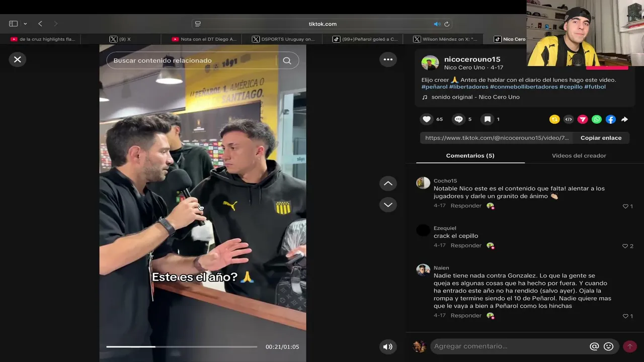Click your avatar beside comment box
This screenshot has height=362, width=644.
pyautogui.click(x=419, y=346)
